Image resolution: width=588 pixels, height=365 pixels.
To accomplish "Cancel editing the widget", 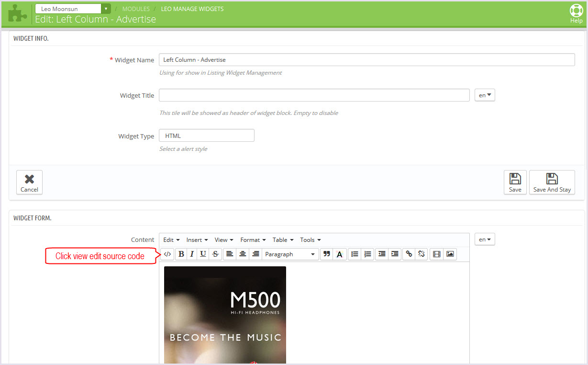I will click(x=29, y=182).
